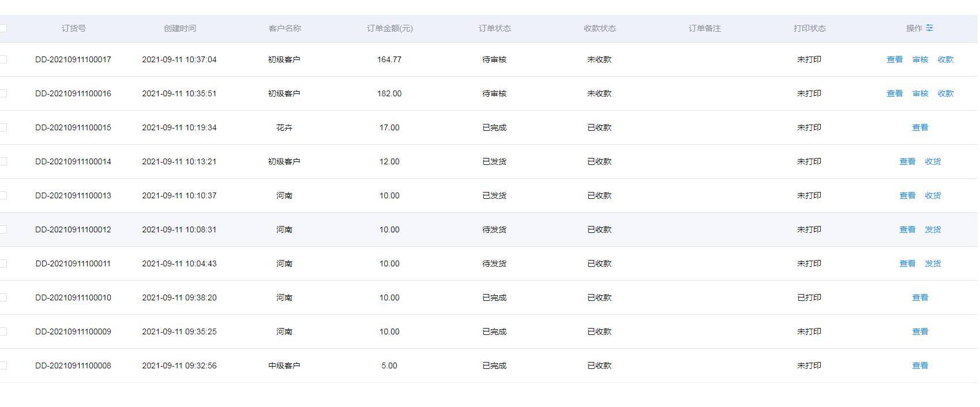View order DD-20210911100008 with 查看

(x=919, y=365)
